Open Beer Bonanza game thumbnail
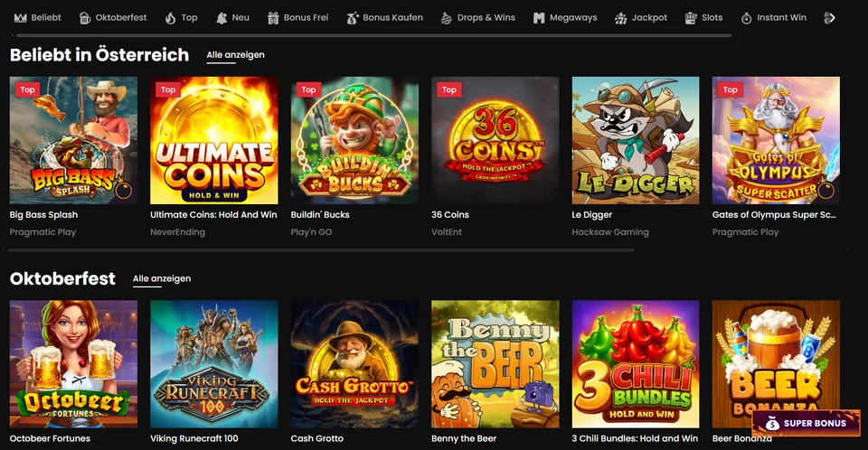The height and width of the screenshot is (450, 868). click(x=776, y=364)
